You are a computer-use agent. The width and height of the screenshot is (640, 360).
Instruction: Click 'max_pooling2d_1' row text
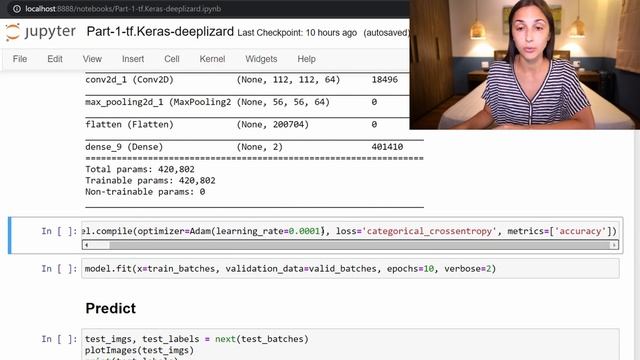[x=158, y=102]
